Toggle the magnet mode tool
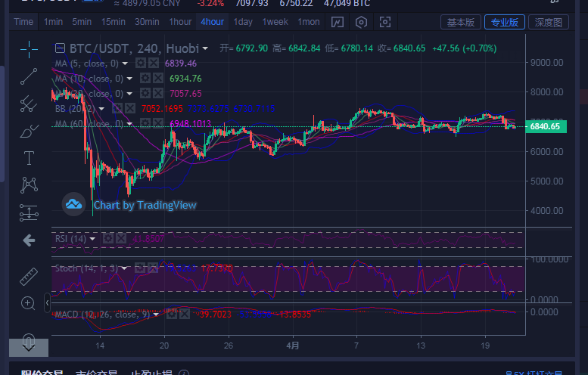 pos(29,342)
